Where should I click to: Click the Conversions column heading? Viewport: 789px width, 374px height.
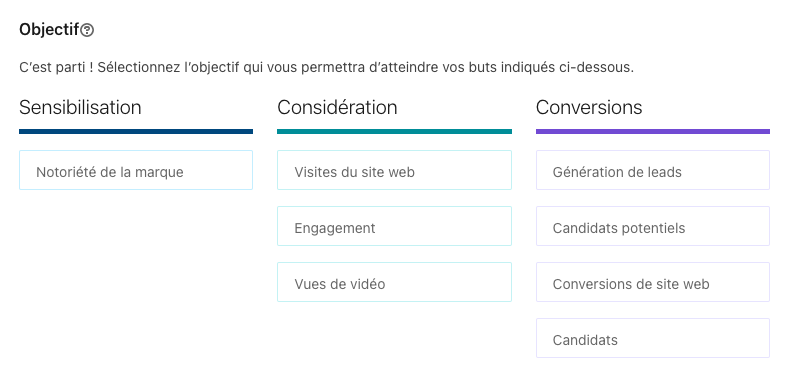[x=589, y=107]
